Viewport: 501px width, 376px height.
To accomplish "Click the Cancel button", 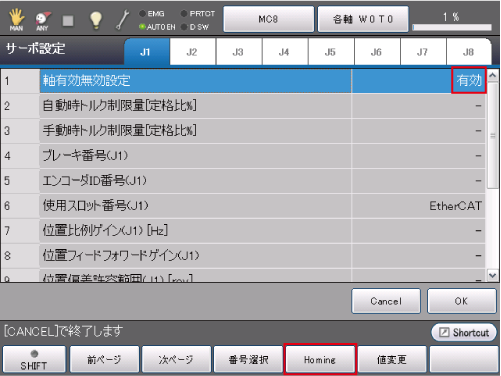I will coord(386,301).
